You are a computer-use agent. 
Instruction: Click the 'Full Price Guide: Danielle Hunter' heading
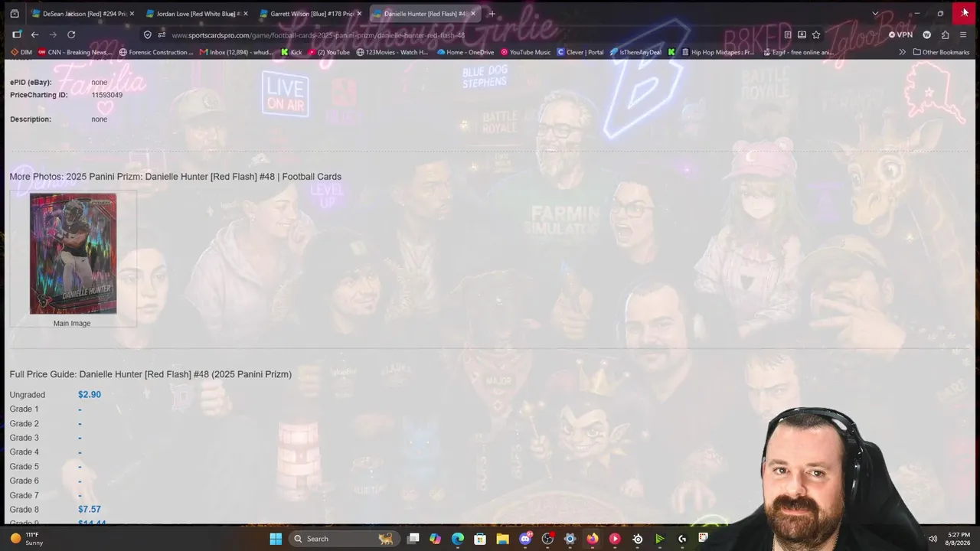(x=151, y=374)
